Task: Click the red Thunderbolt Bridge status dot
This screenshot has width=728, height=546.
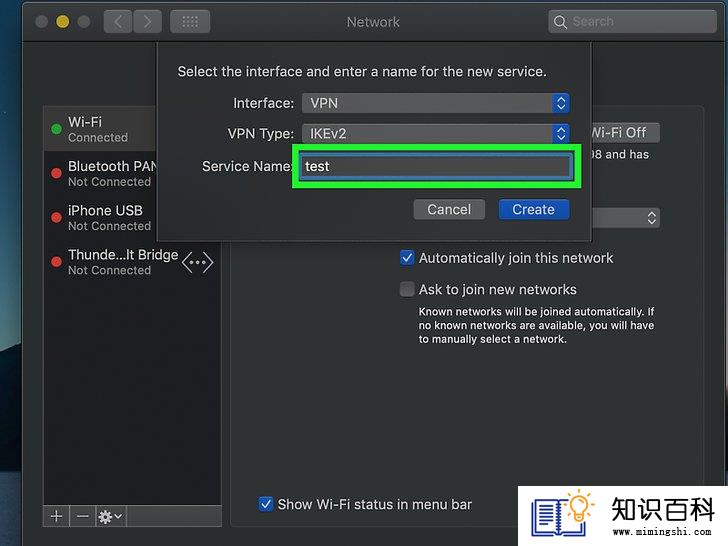Action: point(56,262)
